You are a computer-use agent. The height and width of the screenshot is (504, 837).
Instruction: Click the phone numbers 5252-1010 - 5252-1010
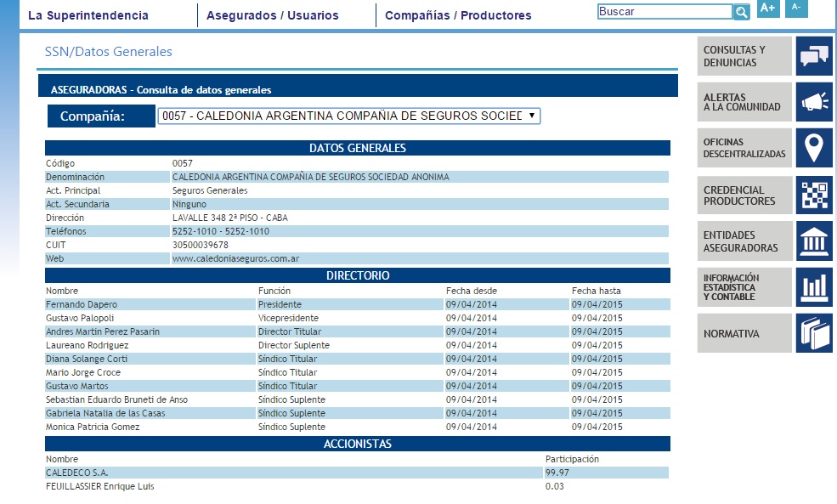pos(221,231)
